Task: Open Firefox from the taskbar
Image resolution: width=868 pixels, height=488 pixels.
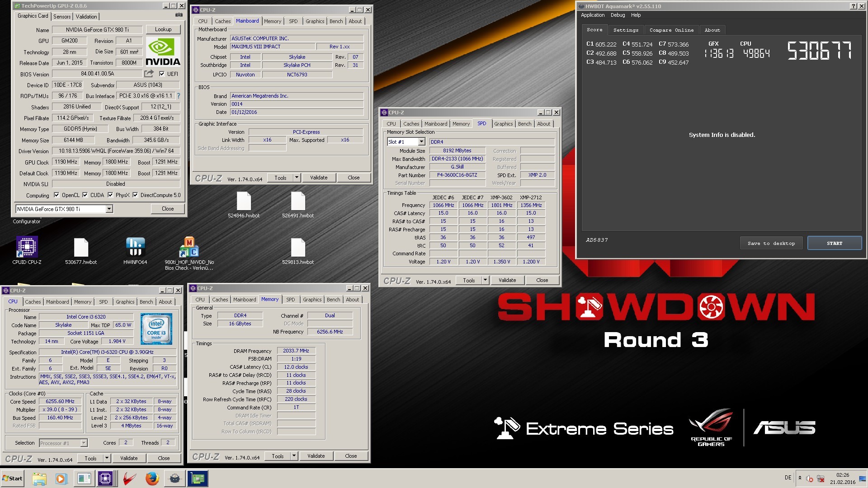Action: tap(152, 479)
